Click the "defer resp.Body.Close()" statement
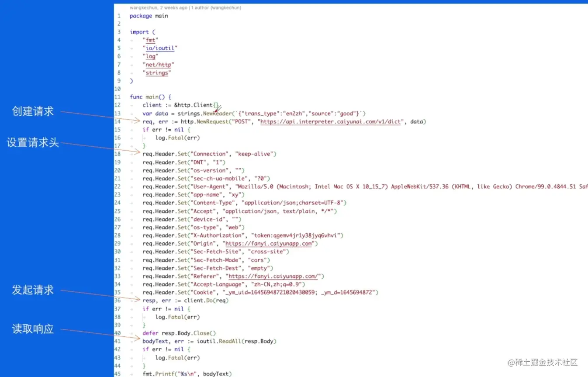 (x=179, y=333)
